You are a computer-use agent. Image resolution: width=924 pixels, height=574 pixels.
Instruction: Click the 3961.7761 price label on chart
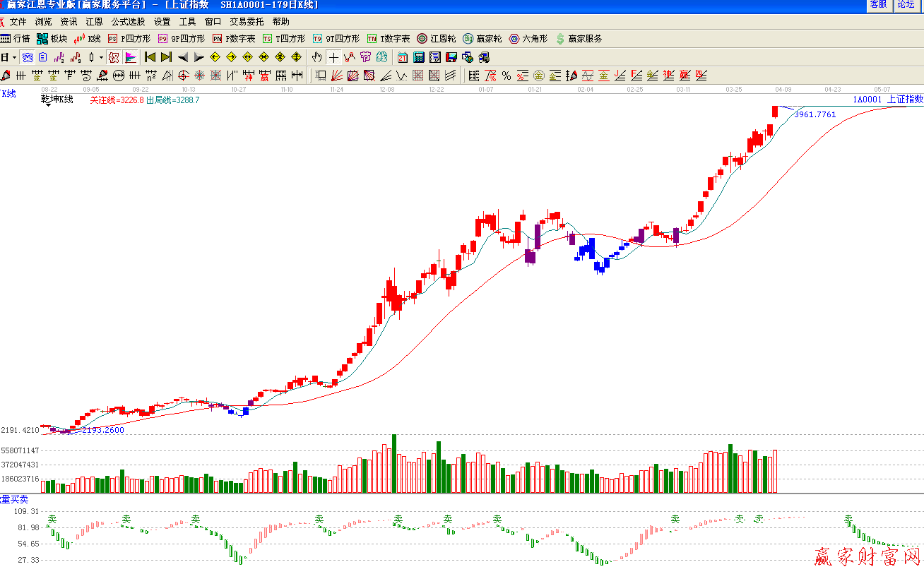[x=815, y=114]
